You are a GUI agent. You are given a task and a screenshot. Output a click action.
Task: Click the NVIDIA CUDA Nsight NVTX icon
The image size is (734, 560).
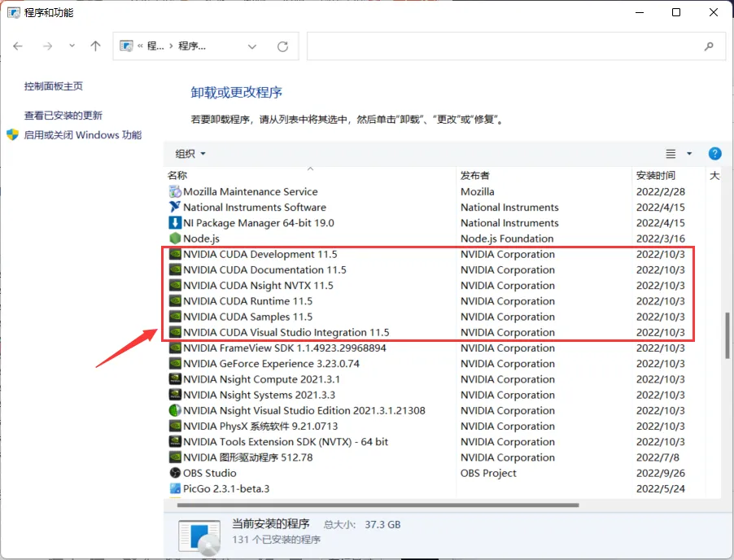[x=175, y=285]
